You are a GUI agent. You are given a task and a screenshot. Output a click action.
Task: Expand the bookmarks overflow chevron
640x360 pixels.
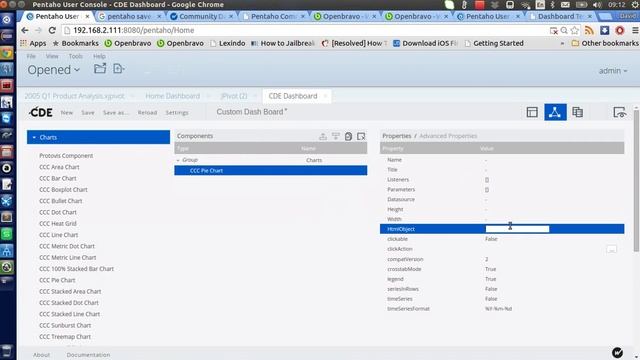point(562,43)
